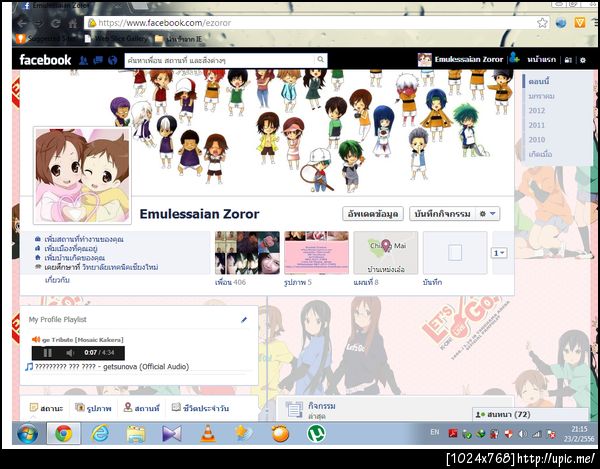
Task: Select the 2010 timeline year
Action: coord(536,140)
